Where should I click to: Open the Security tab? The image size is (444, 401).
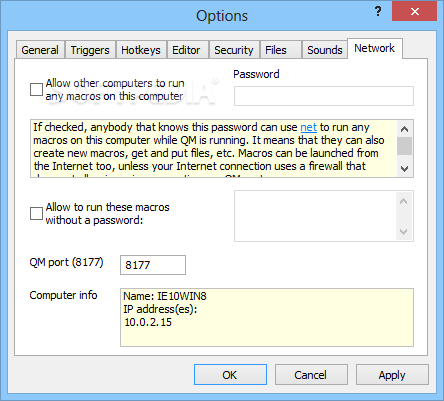click(x=234, y=50)
